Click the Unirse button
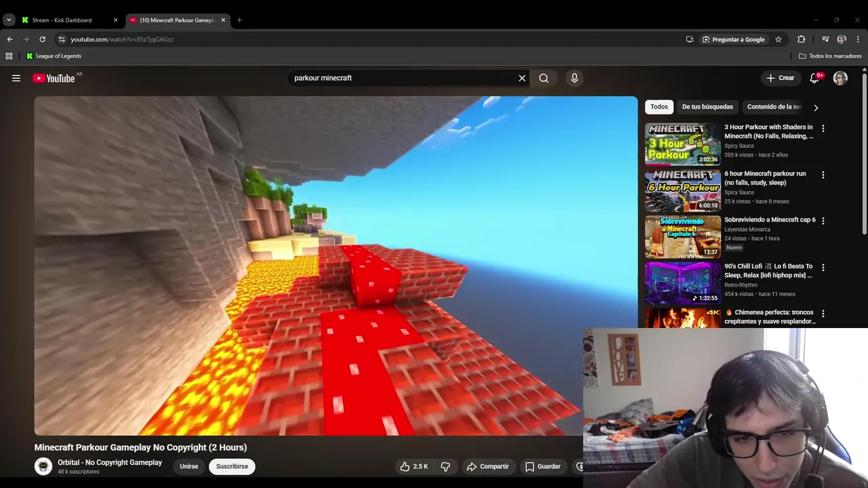868x488 pixels. (x=189, y=466)
